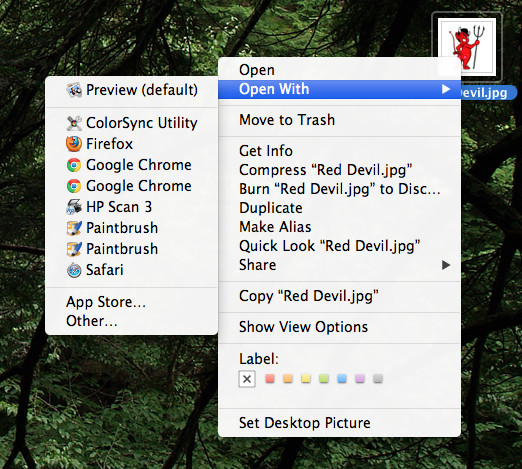Apply the blue label color
Image resolution: width=522 pixels, height=469 pixels.
[x=342, y=378]
